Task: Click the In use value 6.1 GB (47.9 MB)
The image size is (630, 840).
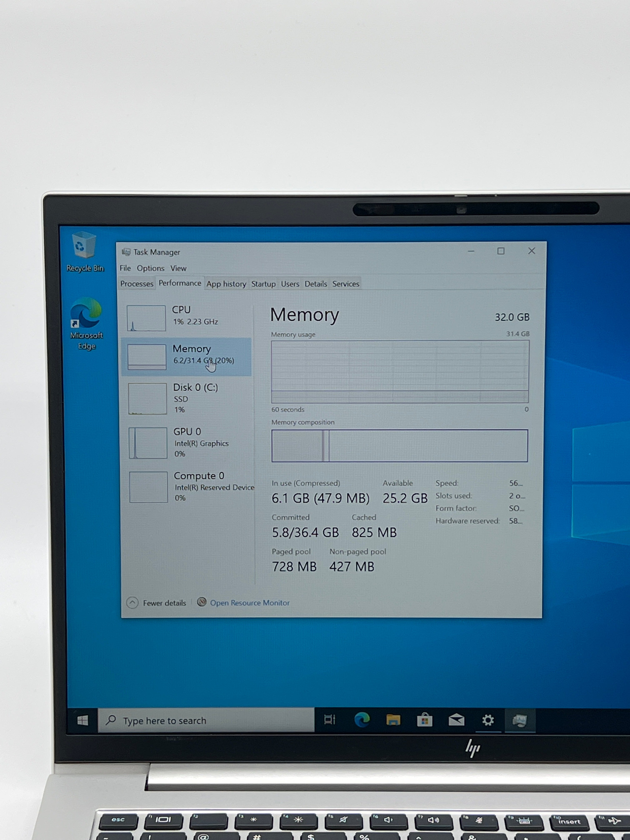Action: pos(320,498)
